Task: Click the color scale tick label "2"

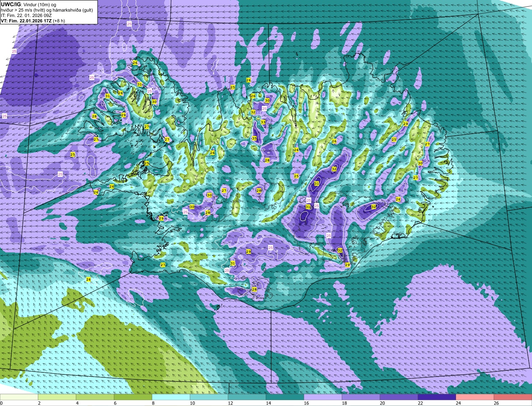Action: (x=39, y=403)
